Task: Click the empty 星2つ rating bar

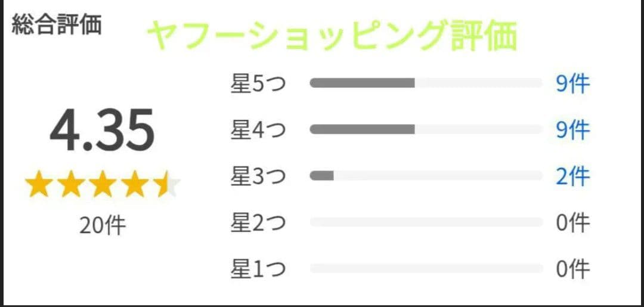Action: tap(426, 222)
